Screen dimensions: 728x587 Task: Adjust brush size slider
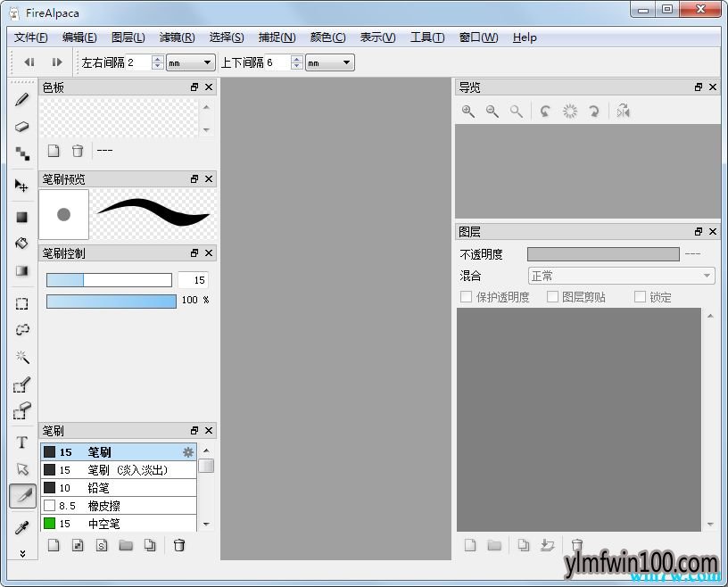tap(109, 280)
